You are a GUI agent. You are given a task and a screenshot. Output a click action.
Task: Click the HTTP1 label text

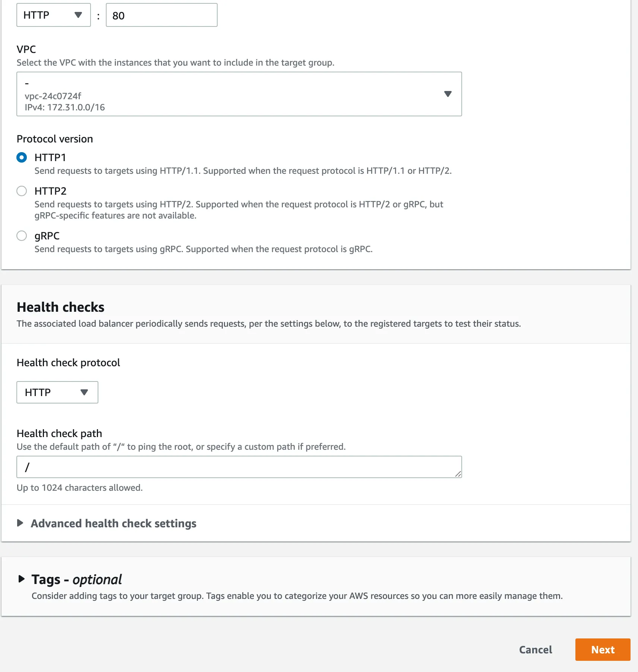[50, 157]
